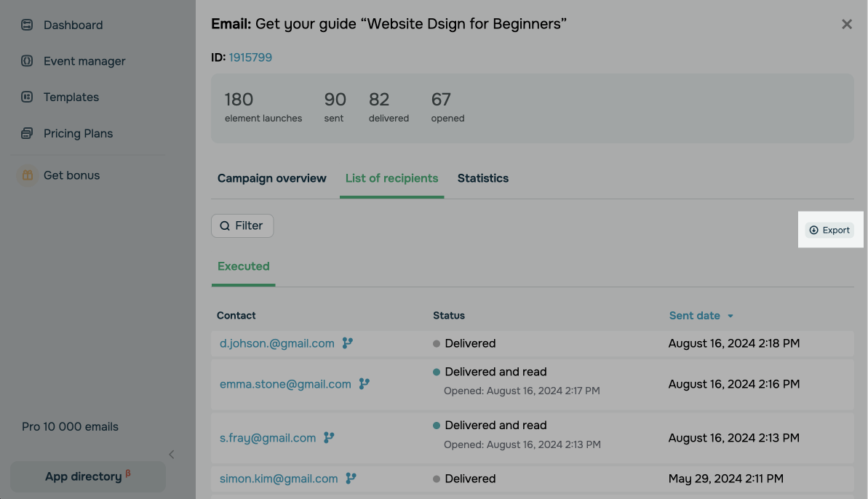This screenshot has width=868, height=499.
Task: Click the Templates sidebar icon
Action: (x=27, y=97)
